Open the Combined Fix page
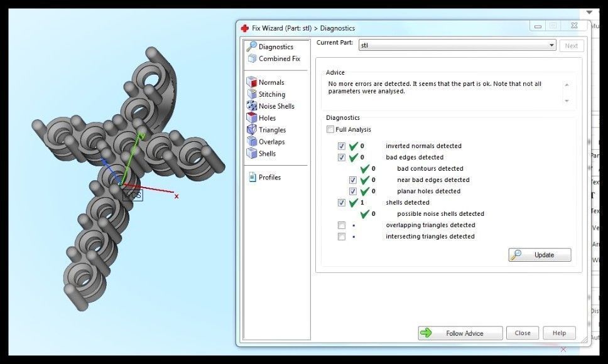Screen dimensions: 608x364 280,58
